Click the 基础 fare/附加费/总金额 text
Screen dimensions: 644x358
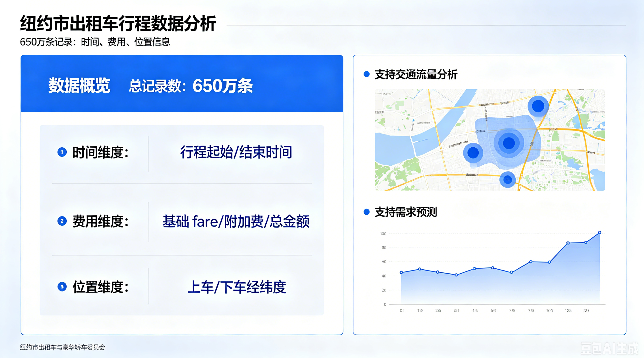tap(236, 221)
